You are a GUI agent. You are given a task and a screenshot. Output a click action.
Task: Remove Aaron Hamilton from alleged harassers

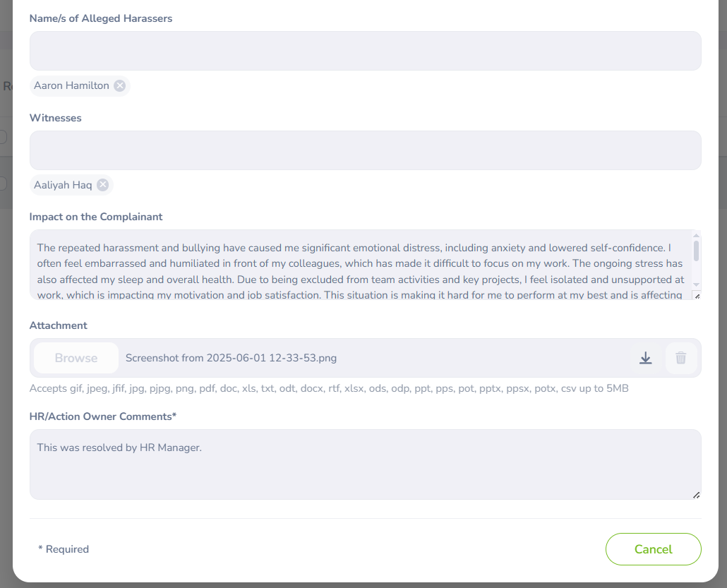click(x=120, y=85)
